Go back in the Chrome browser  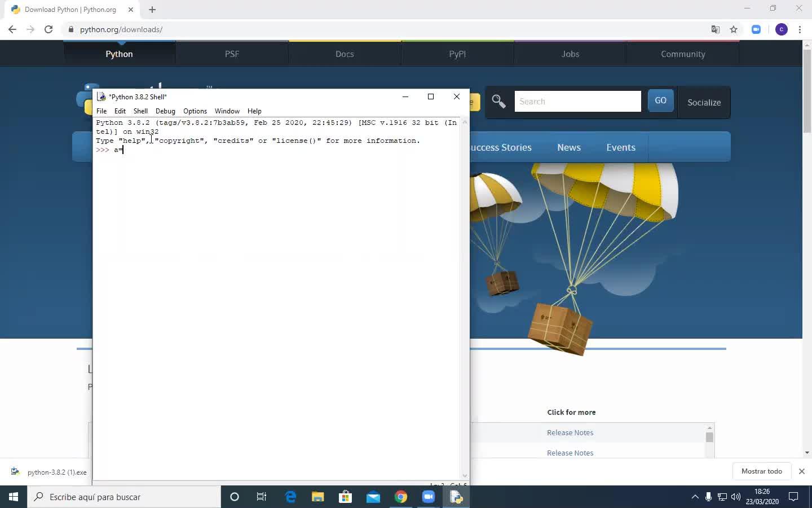pyautogui.click(x=12, y=29)
